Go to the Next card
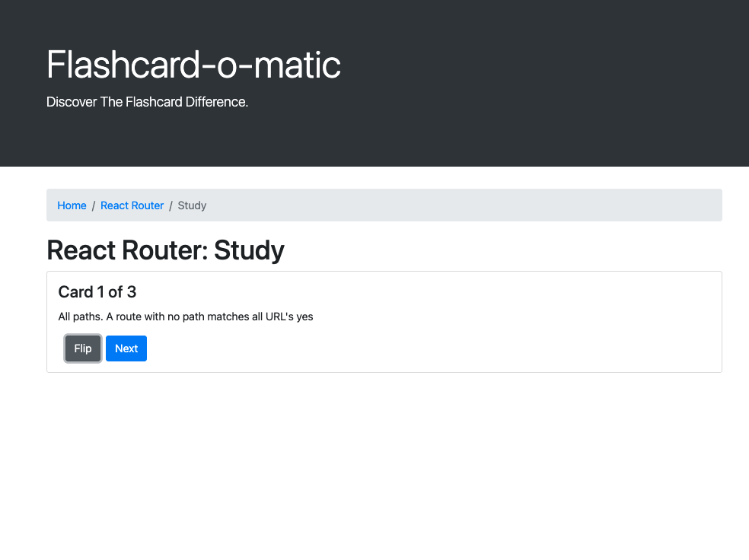This screenshot has width=749, height=560. [126, 348]
